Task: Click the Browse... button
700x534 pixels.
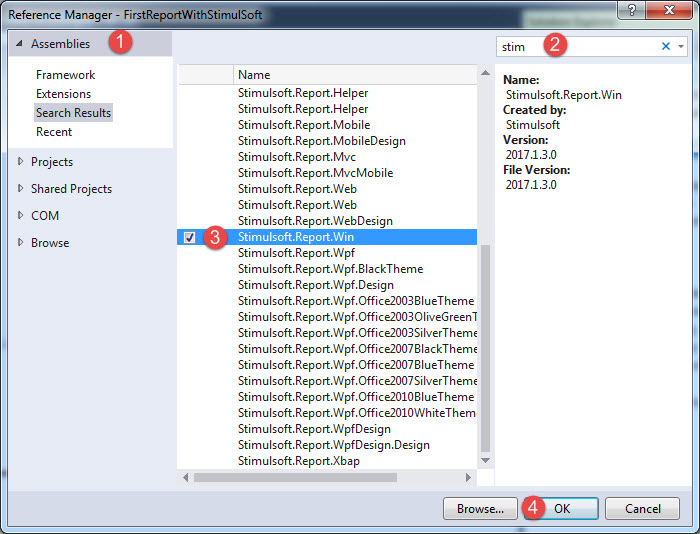Action: pos(480,509)
